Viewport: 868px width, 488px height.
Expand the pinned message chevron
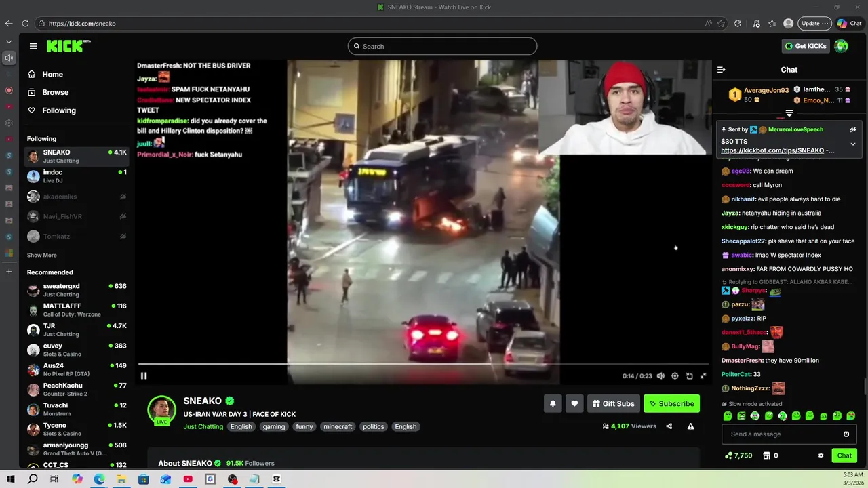853,144
